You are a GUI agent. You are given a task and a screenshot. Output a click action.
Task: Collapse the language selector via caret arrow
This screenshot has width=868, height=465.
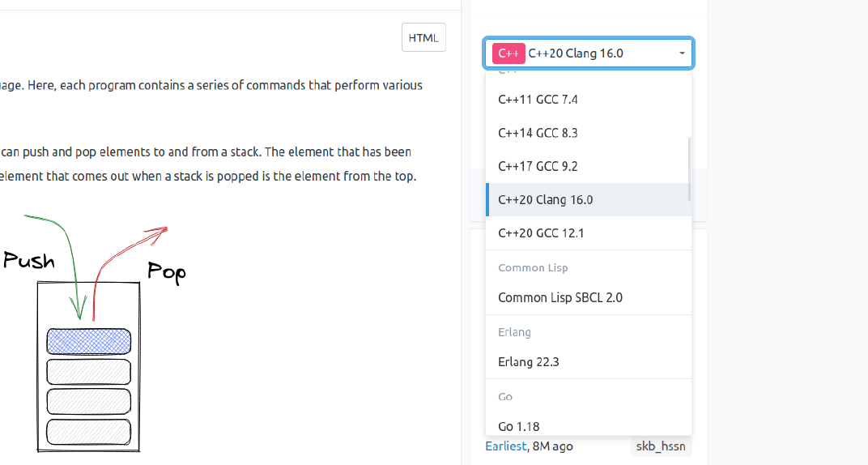682,53
